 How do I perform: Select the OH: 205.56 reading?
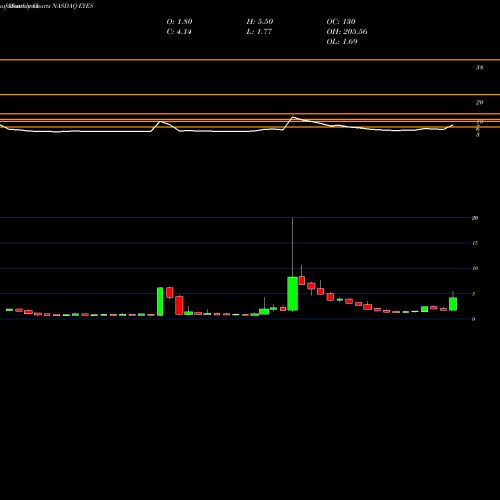tap(347, 32)
